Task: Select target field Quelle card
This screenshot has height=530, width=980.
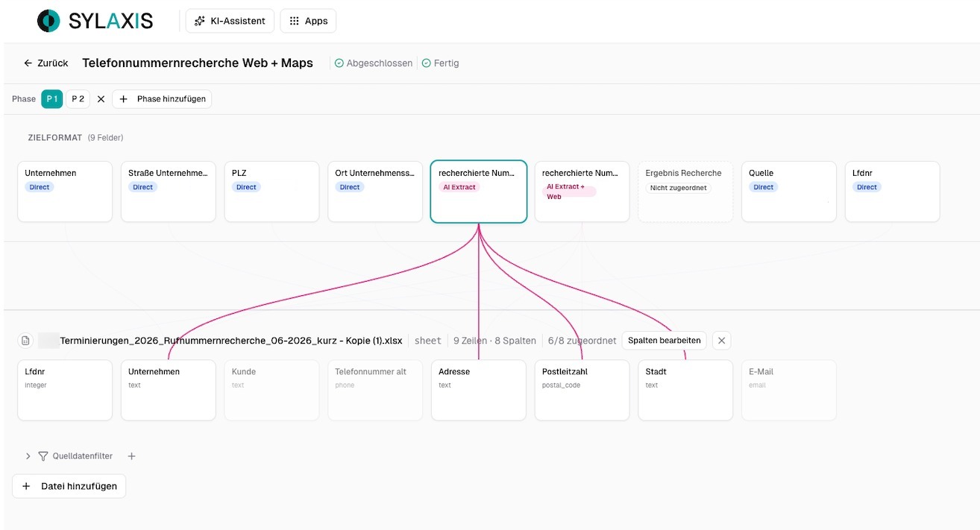Action: (789, 192)
